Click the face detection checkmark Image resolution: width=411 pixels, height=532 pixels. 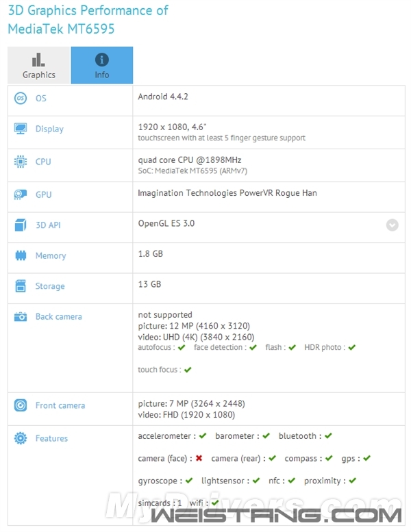point(253,347)
